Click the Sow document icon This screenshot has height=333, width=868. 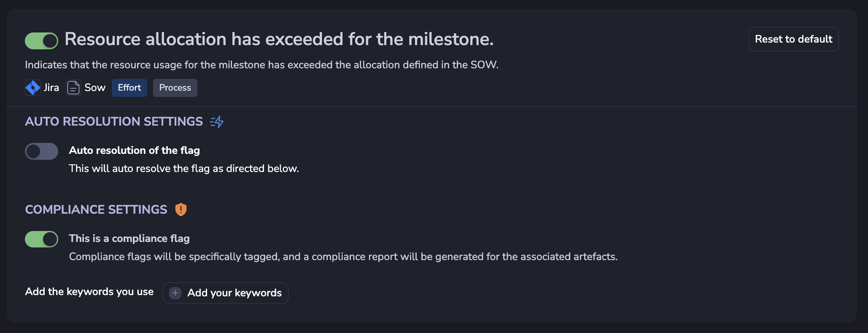73,88
